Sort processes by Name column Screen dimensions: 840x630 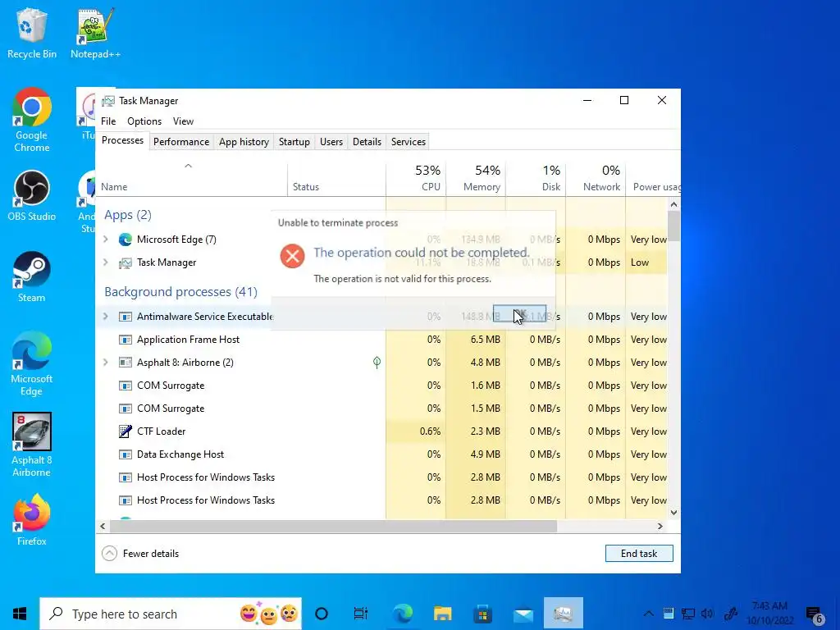191,180
